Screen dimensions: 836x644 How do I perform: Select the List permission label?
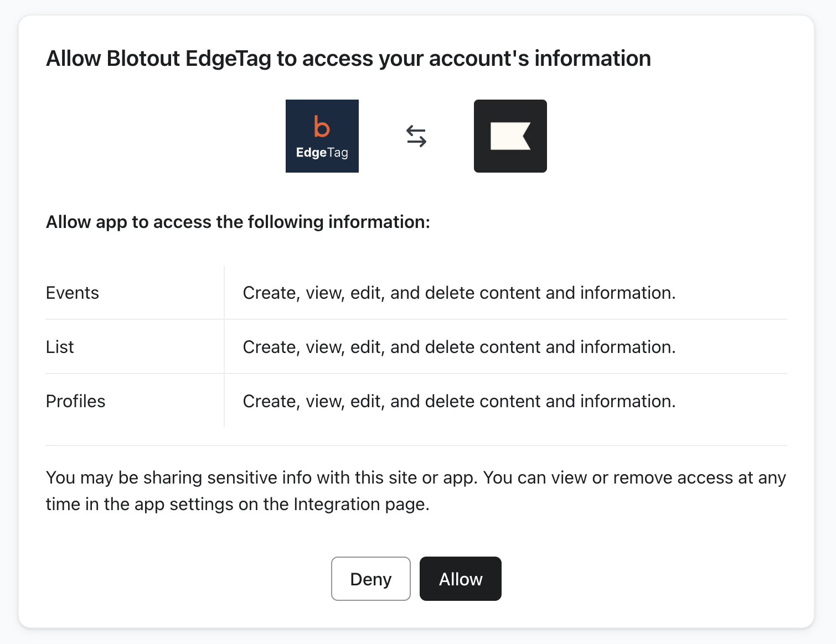[x=60, y=347]
